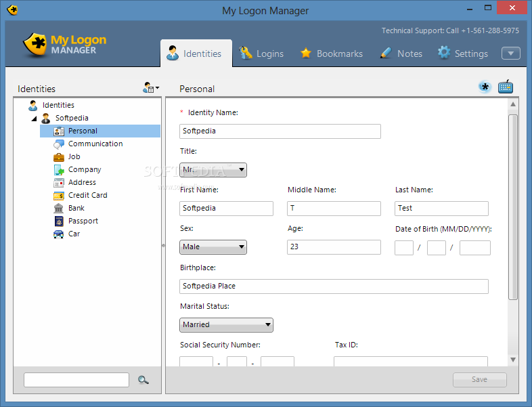532x407 pixels.
Task: Click the Softpedia identity user icon
Action: 46,119
